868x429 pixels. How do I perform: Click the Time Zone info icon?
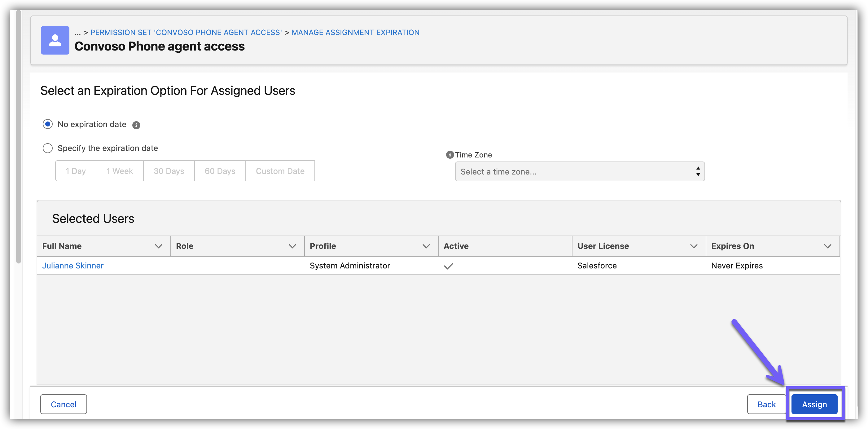coord(449,155)
